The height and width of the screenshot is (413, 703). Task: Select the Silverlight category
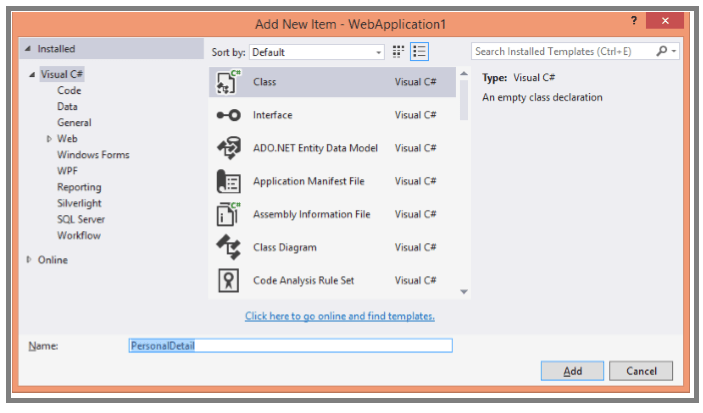pos(79,204)
